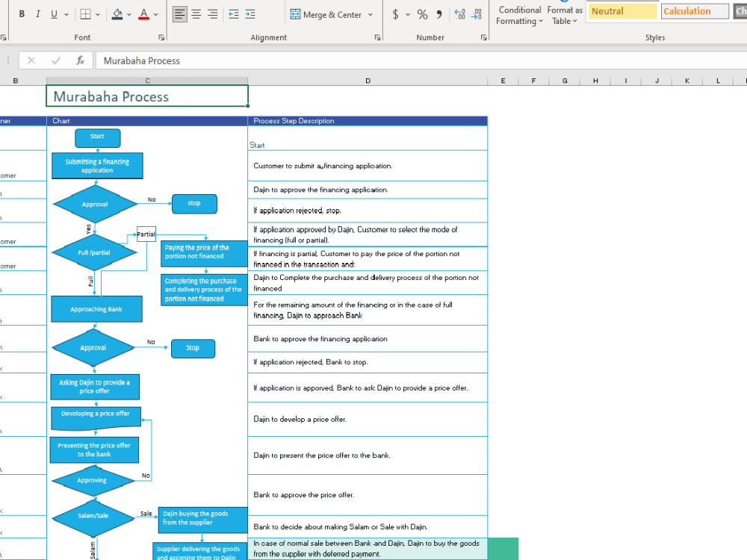Align text right
Viewport: 747px width, 560px height.
pos(212,14)
